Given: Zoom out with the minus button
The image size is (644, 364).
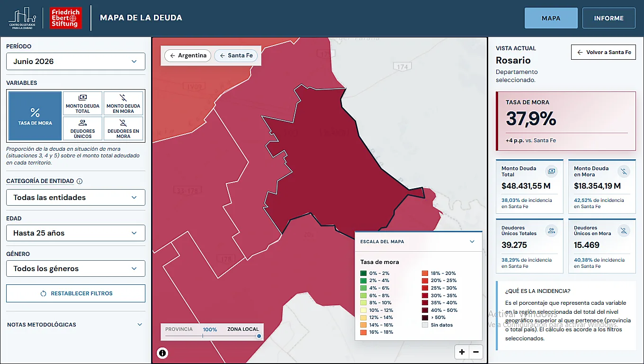Looking at the screenshot, I should click(x=476, y=352).
